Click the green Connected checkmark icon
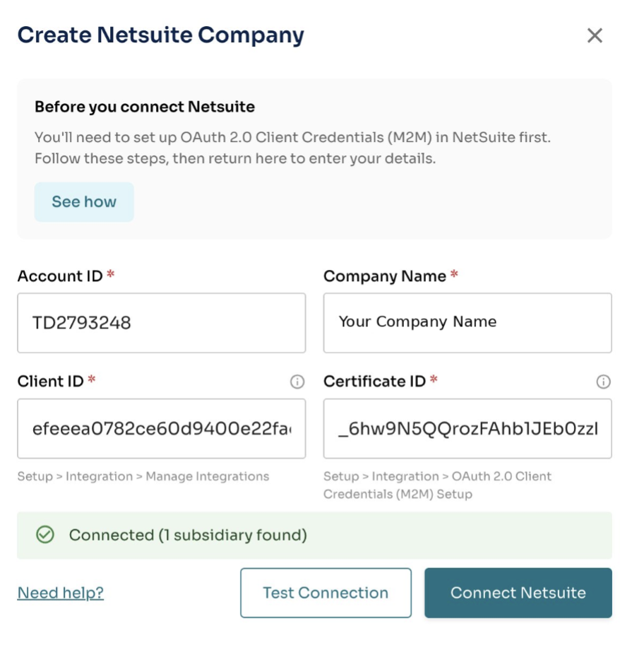The height and width of the screenshot is (667, 644). tap(45, 535)
